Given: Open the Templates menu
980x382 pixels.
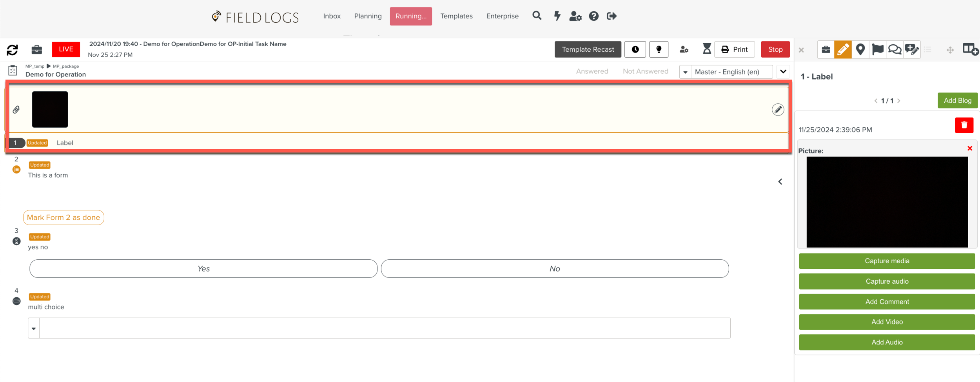Looking at the screenshot, I should [456, 16].
